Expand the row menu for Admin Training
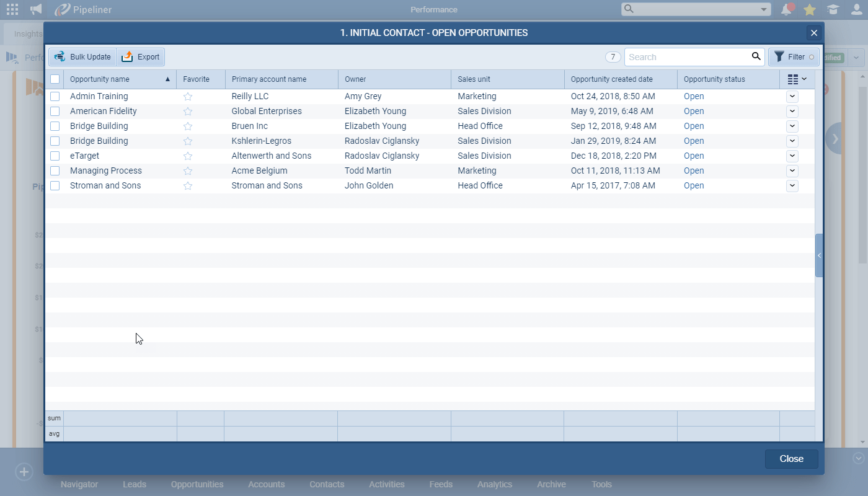868x496 pixels. click(x=792, y=97)
